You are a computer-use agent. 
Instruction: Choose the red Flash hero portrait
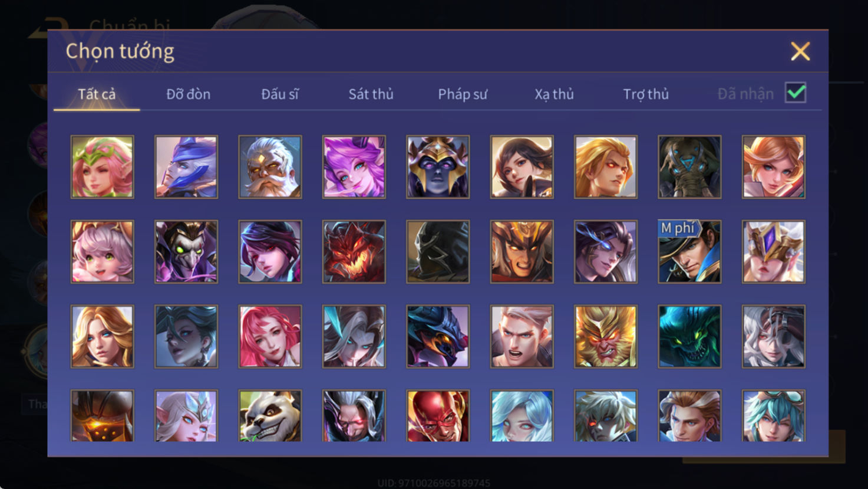(438, 415)
